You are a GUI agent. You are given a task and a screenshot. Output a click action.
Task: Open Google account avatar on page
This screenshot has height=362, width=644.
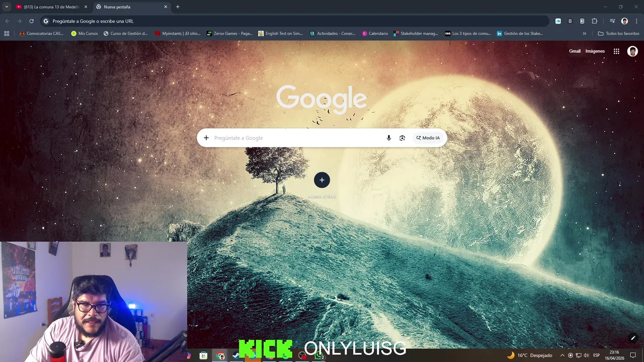632,51
